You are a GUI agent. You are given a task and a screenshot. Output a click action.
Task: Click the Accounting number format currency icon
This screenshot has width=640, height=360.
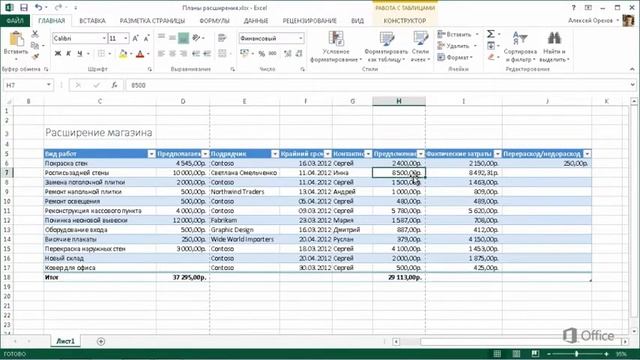pyautogui.click(x=244, y=53)
